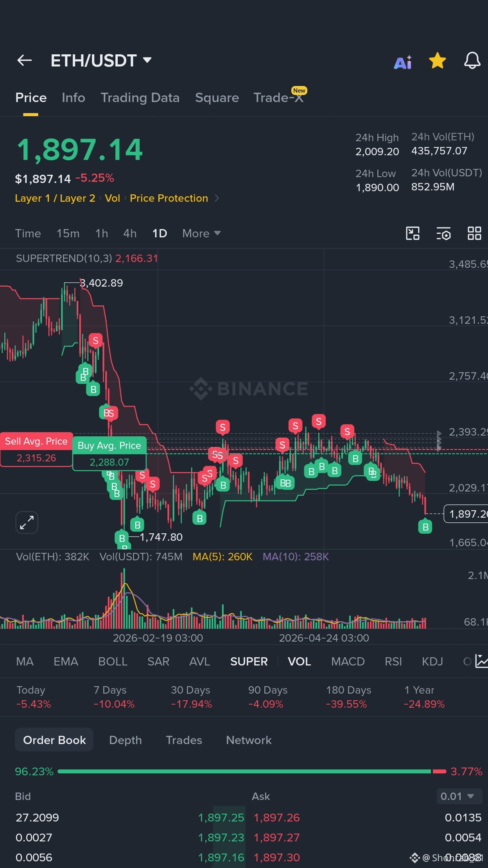Open the AI assistant icon
The width and height of the screenshot is (488, 868).
tap(403, 62)
